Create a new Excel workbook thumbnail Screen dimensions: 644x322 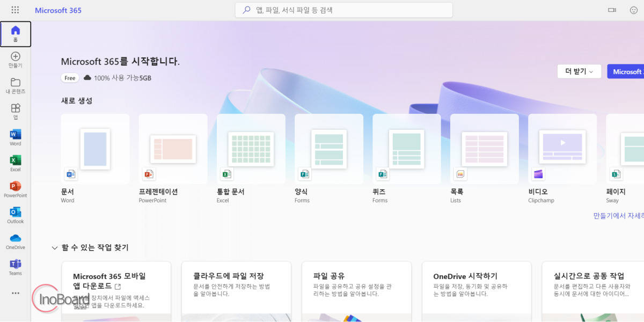[x=251, y=149]
